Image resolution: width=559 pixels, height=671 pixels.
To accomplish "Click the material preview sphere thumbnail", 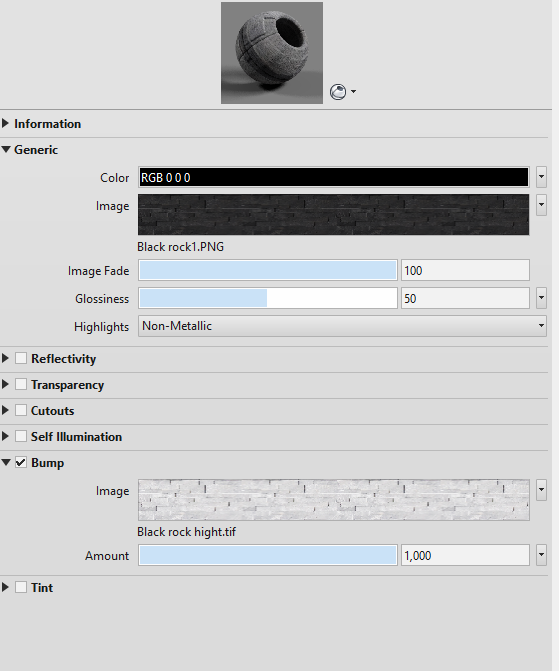I will coord(272,53).
